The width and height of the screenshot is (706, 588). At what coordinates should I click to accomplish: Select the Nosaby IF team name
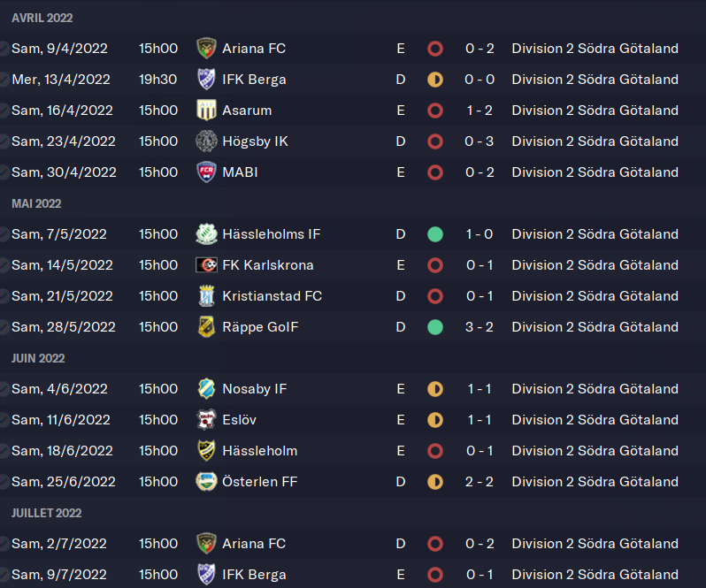[255, 389]
